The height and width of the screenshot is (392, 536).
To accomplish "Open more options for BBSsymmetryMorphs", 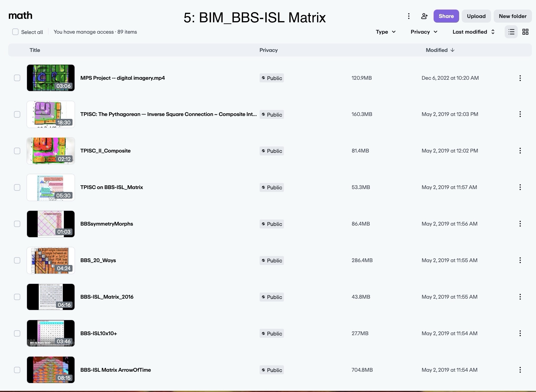I will pyautogui.click(x=520, y=224).
